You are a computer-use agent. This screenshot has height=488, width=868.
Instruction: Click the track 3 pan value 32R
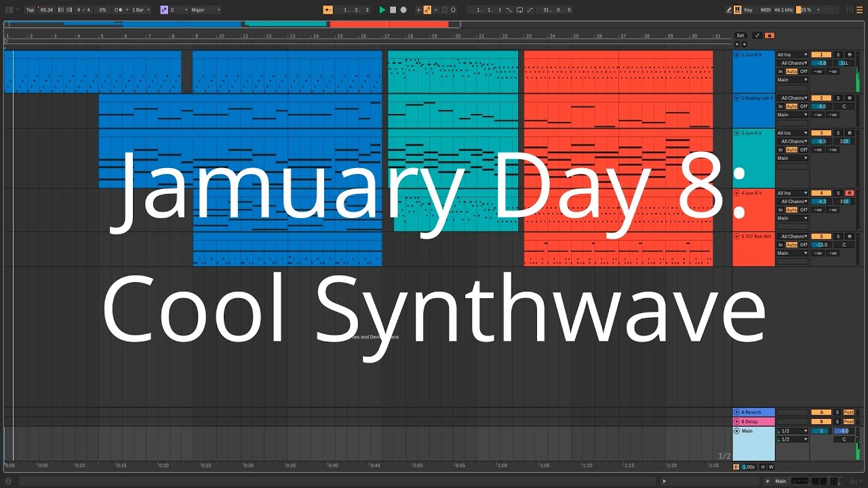click(844, 141)
